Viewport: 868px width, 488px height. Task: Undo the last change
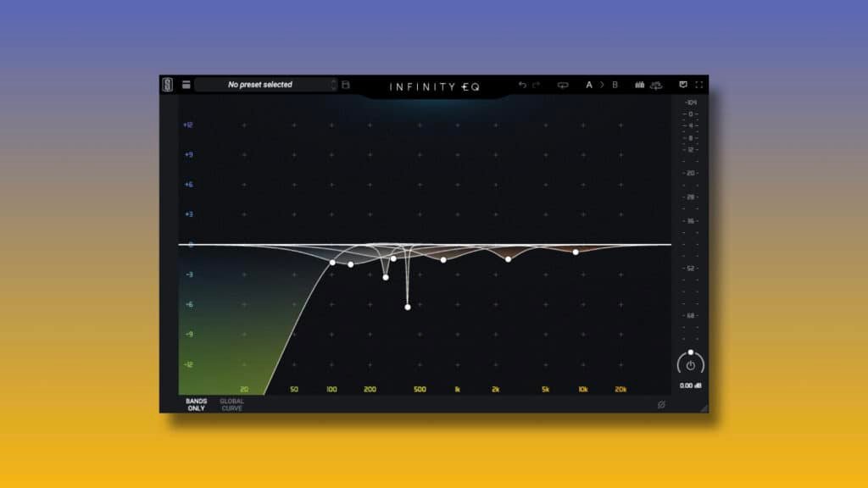pos(522,85)
